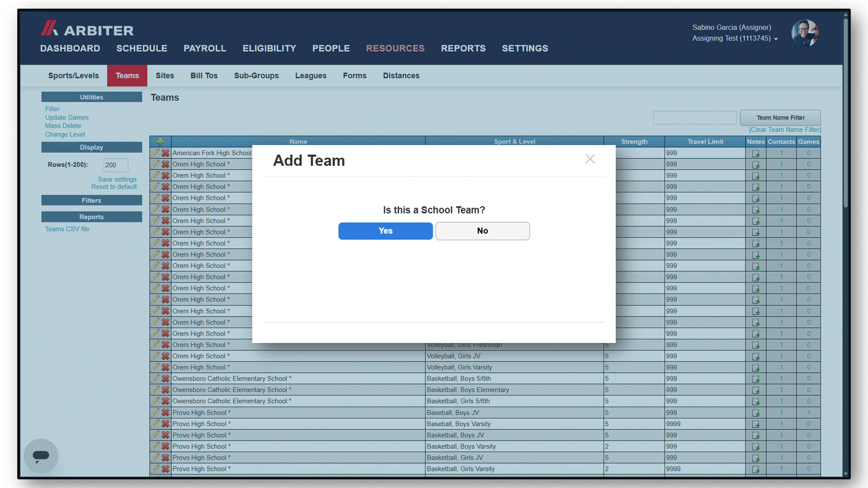Viewport: 868px width, 488px height.
Task: Open notes icon for the first team row
Action: [x=756, y=153]
